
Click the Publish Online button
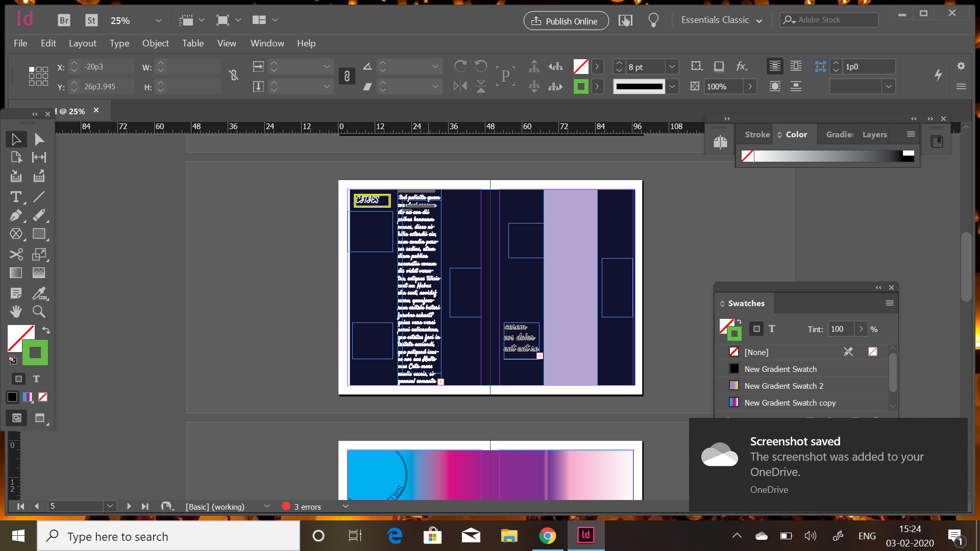pyautogui.click(x=566, y=21)
